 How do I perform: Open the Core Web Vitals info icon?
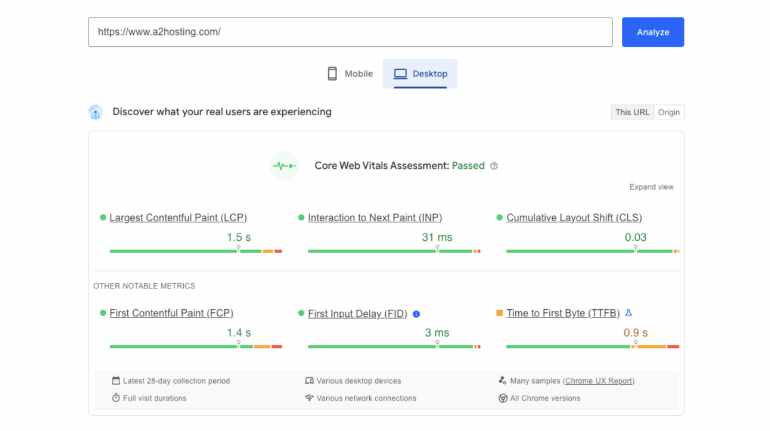click(x=494, y=166)
